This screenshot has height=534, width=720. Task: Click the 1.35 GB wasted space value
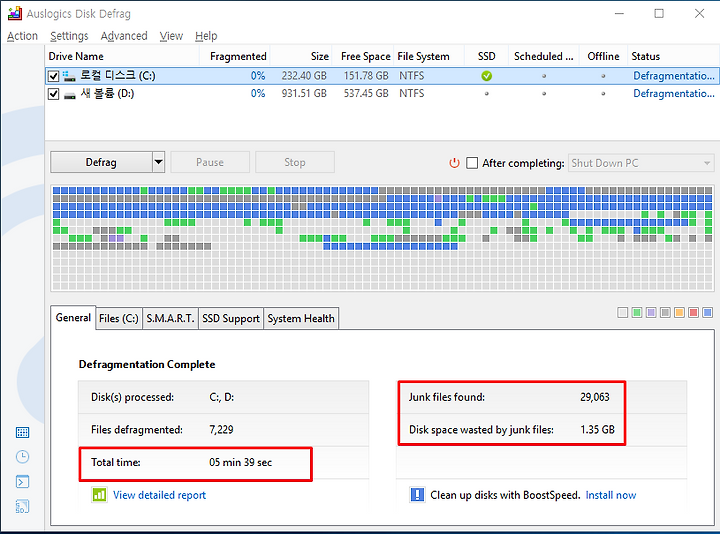(597, 430)
